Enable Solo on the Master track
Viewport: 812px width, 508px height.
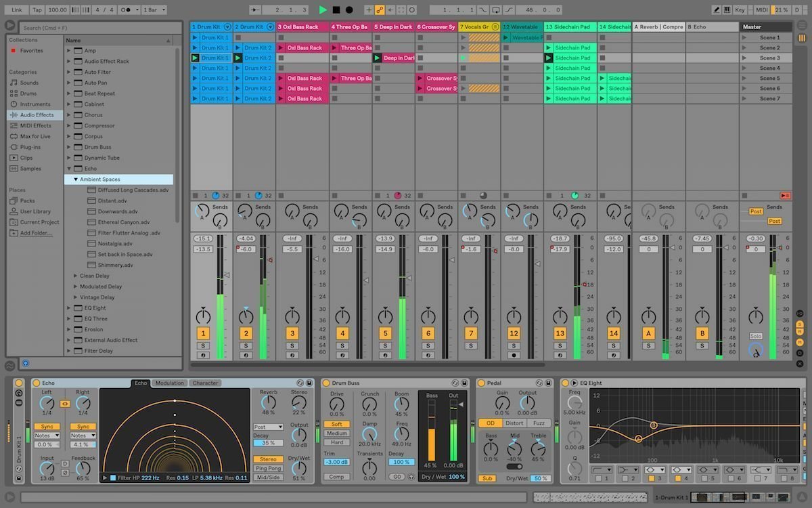coord(755,335)
